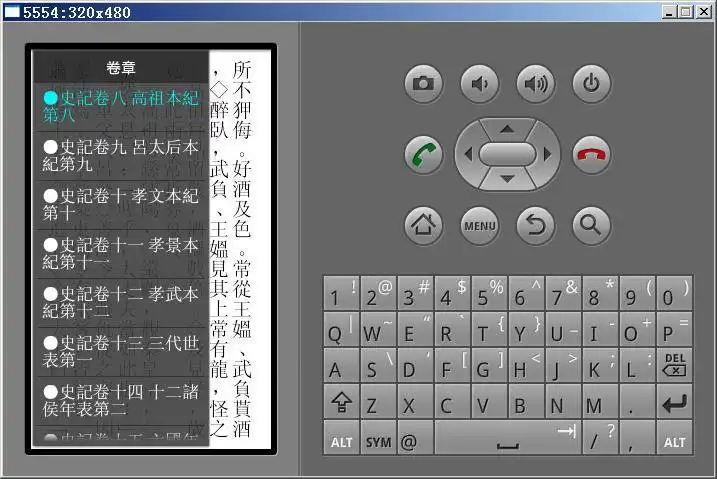This screenshot has height=479, width=717.
Task: Click the W key
Action: (379, 330)
